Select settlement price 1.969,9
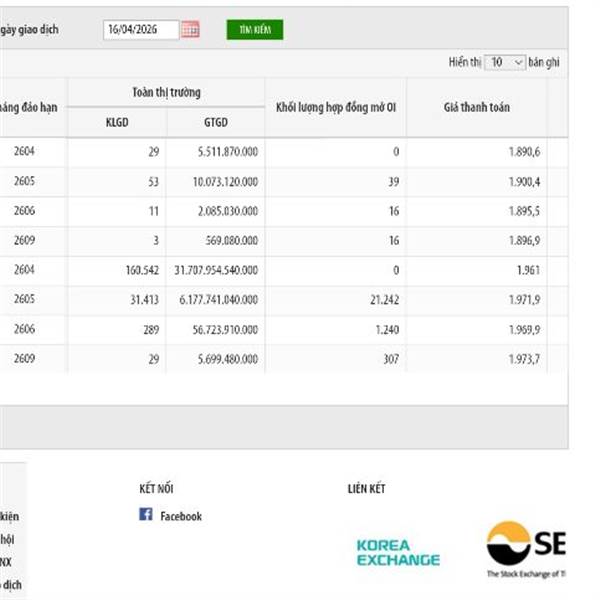 [x=524, y=329]
